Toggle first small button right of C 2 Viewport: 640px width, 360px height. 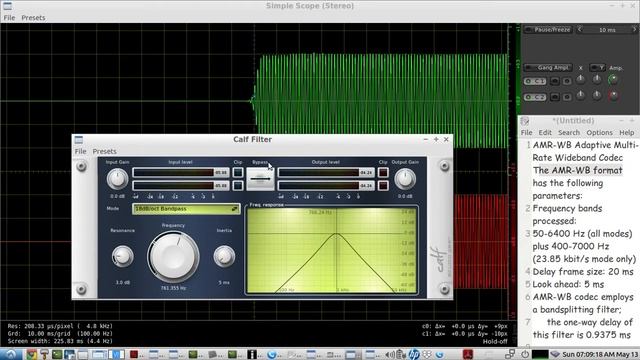(x=554, y=97)
